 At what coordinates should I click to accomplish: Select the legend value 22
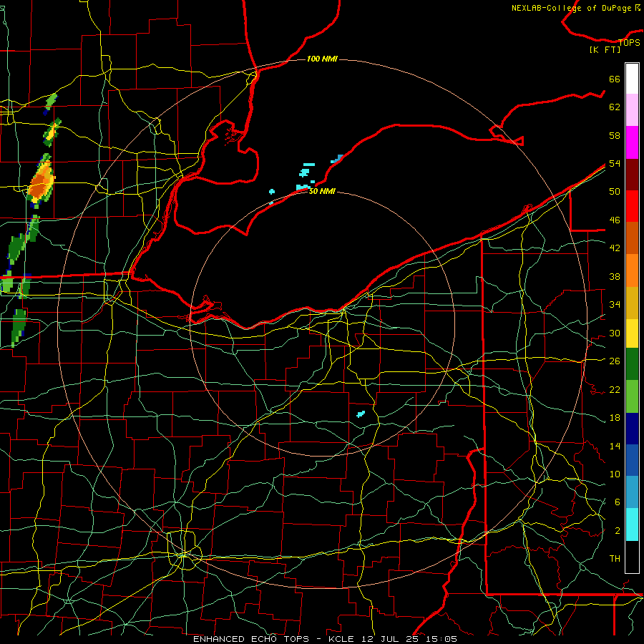(615, 389)
